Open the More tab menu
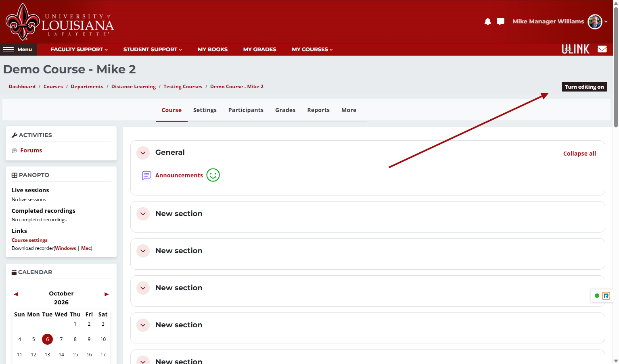Image resolution: width=619 pixels, height=364 pixels. [349, 110]
